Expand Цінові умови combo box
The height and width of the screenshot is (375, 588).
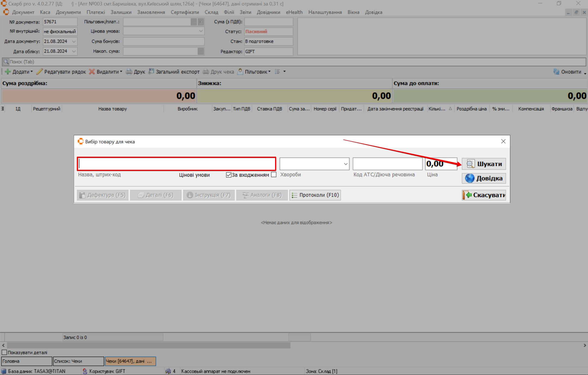point(345,164)
